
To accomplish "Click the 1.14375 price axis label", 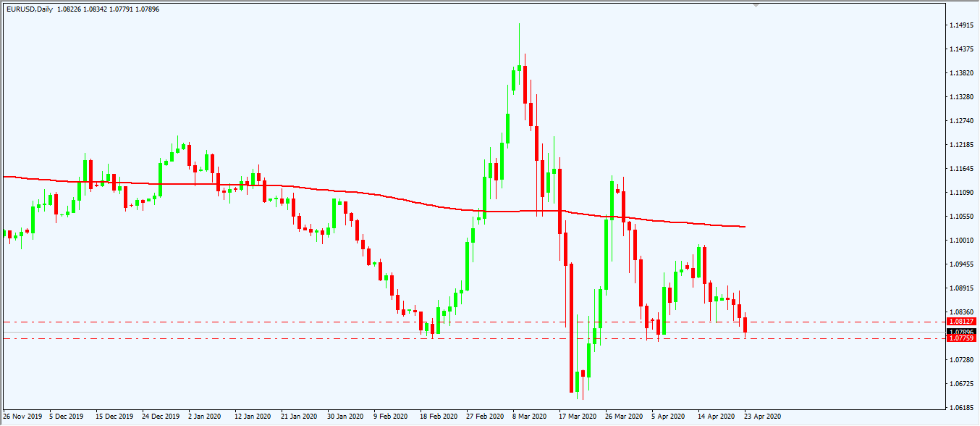I will [961, 49].
